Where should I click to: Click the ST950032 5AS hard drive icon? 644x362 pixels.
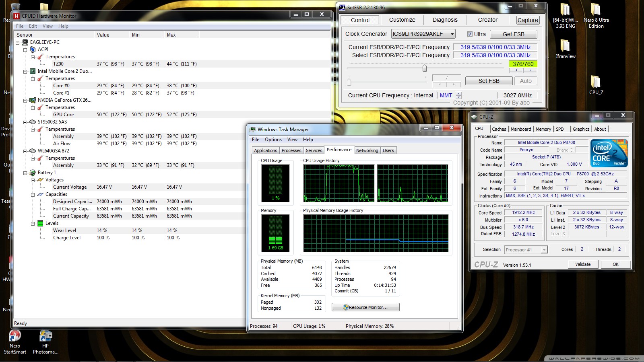click(x=33, y=122)
